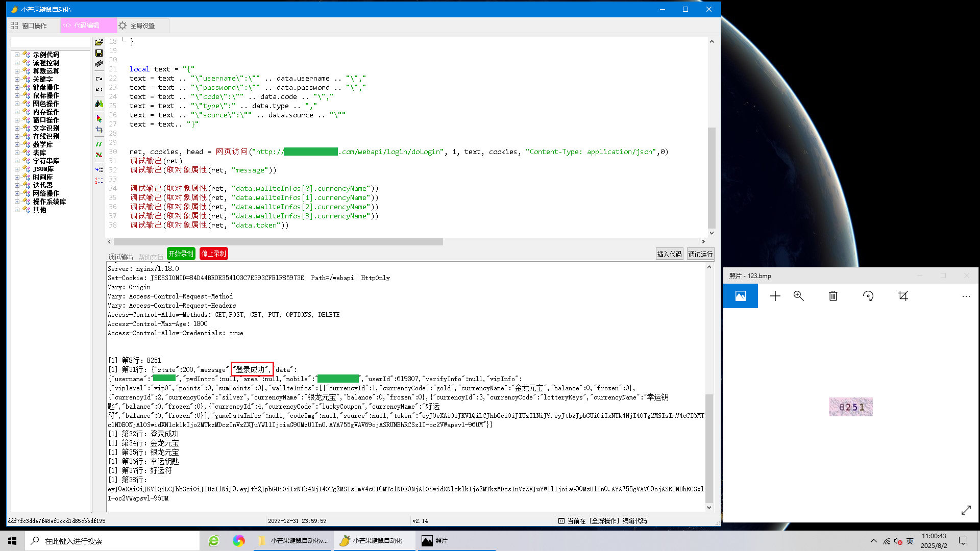Expand the 示例代码 tree node
Viewport: 980px width, 551px height.
pyautogui.click(x=17, y=55)
